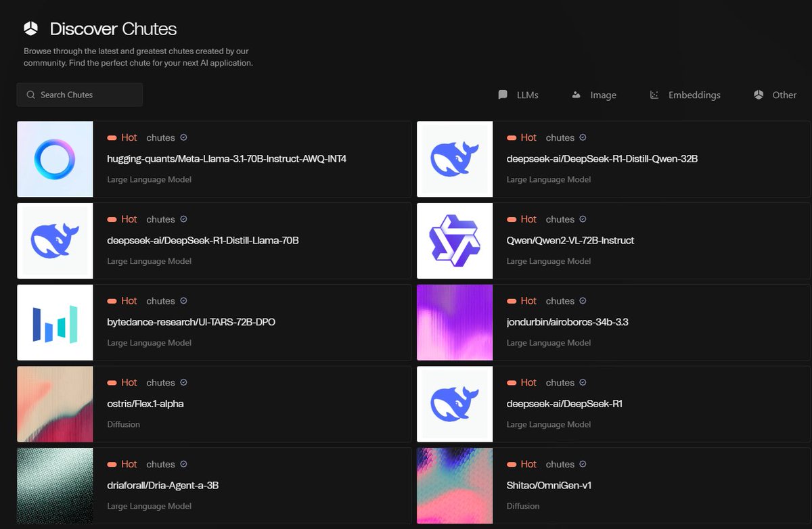Screen dimensions: 812x529
Task: Click the green textured thumbnail for Dria-Agent-a-3B
Action: click(55, 486)
